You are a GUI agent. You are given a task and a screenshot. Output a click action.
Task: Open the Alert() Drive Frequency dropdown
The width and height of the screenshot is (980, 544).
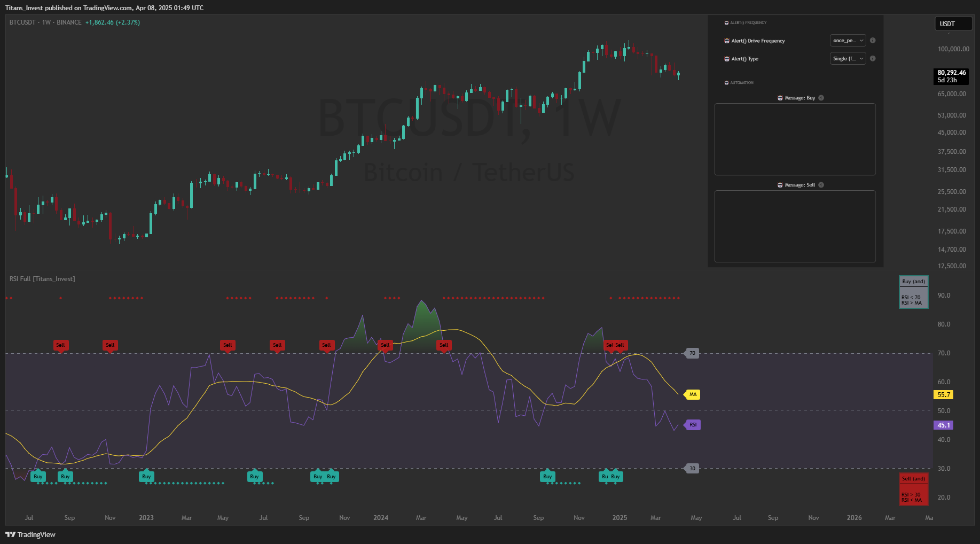click(848, 41)
